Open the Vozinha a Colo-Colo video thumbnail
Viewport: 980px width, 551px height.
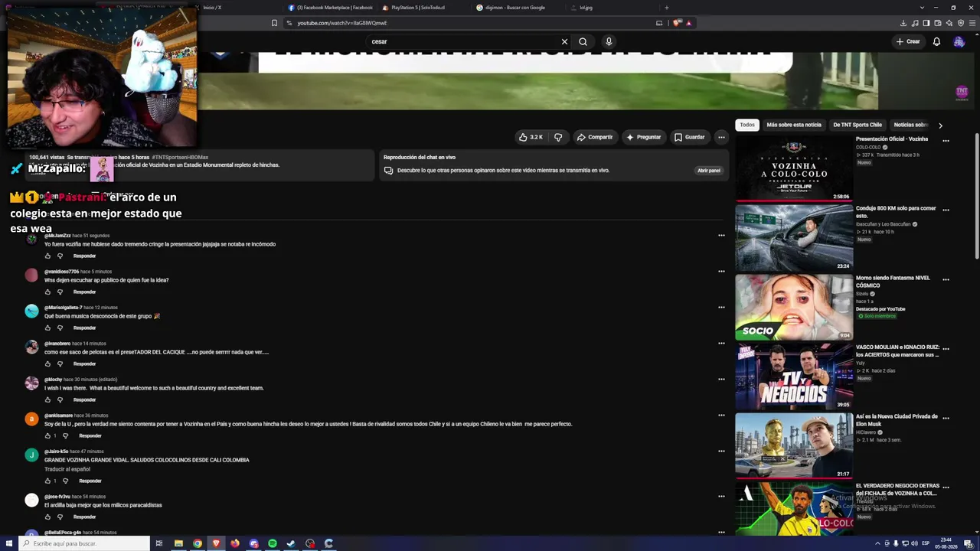(x=794, y=169)
